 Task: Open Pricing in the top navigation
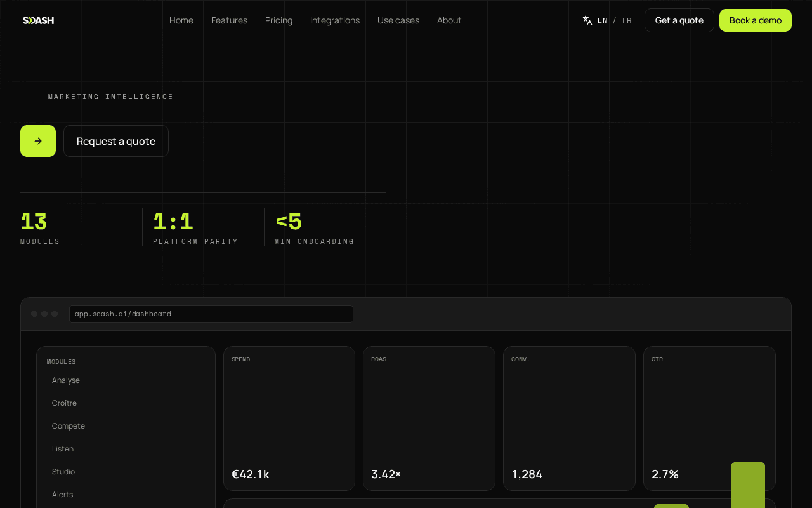[x=278, y=20]
